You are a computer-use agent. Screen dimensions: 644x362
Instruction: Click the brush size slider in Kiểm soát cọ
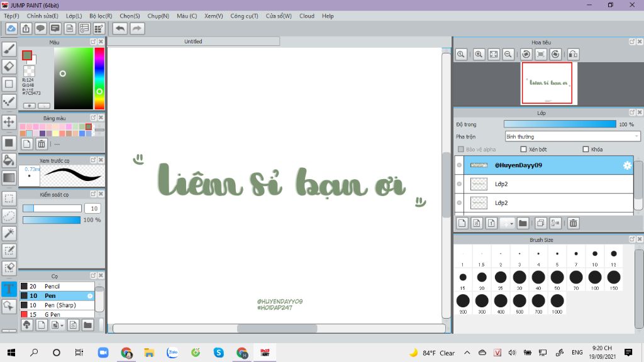[52, 209]
